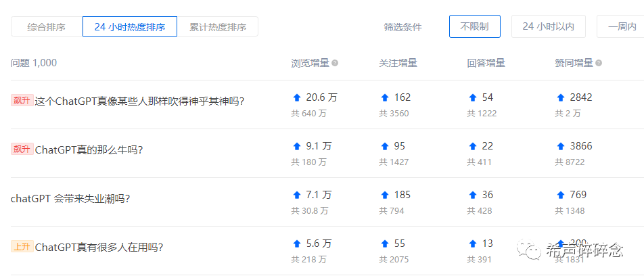
Task: Open question chatGPT 会带来失业潮吗?
Action: 70,199
